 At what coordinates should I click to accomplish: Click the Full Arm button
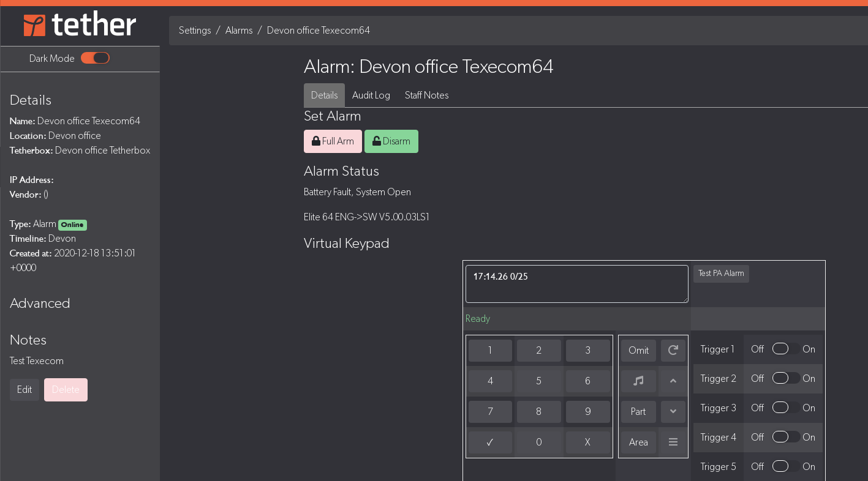[x=333, y=141]
